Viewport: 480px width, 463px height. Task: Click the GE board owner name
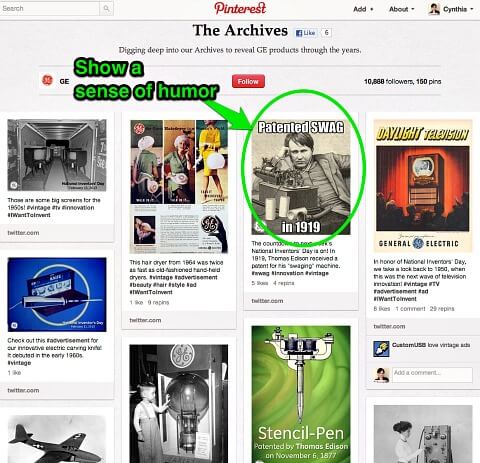(x=64, y=81)
